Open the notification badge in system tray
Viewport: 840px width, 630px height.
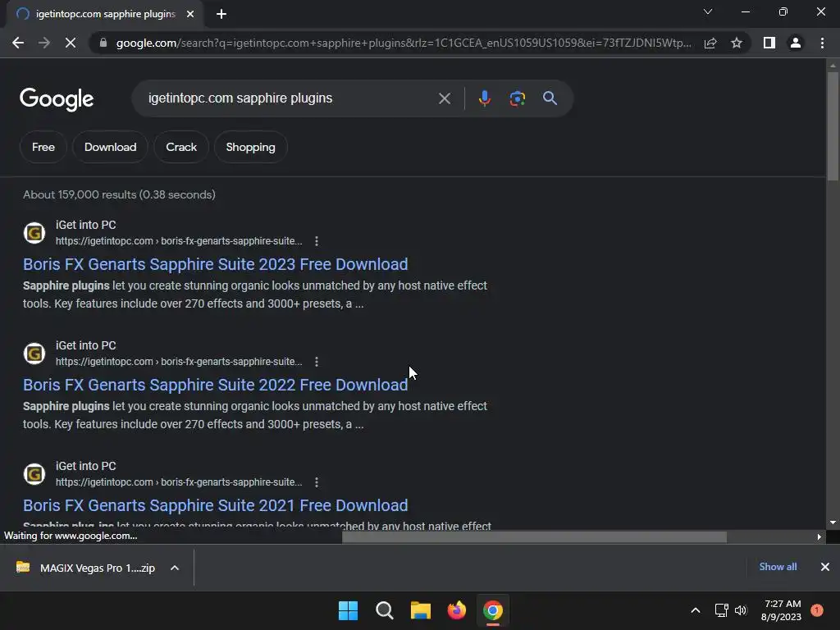click(817, 610)
